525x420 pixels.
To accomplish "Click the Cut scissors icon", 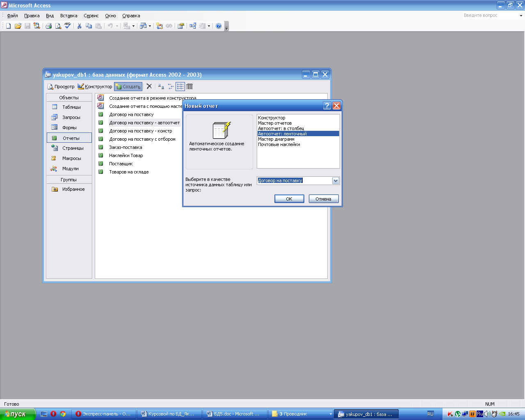I will (79, 26).
